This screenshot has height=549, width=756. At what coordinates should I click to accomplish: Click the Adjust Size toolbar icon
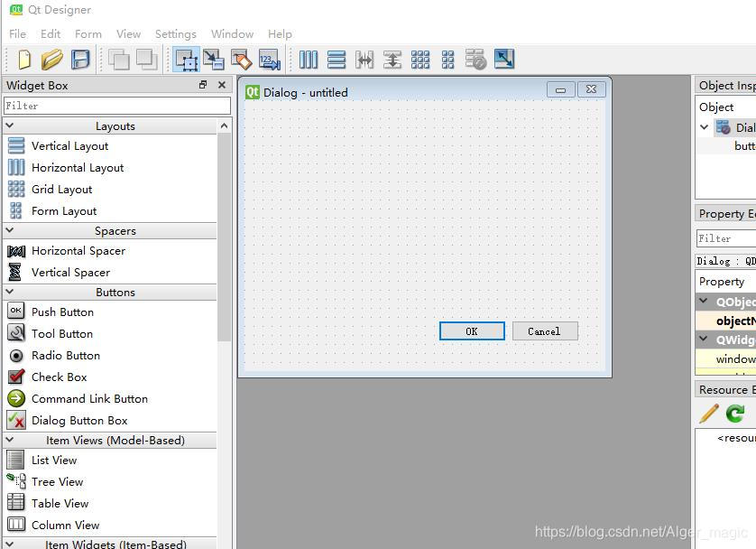click(x=504, y=59)
